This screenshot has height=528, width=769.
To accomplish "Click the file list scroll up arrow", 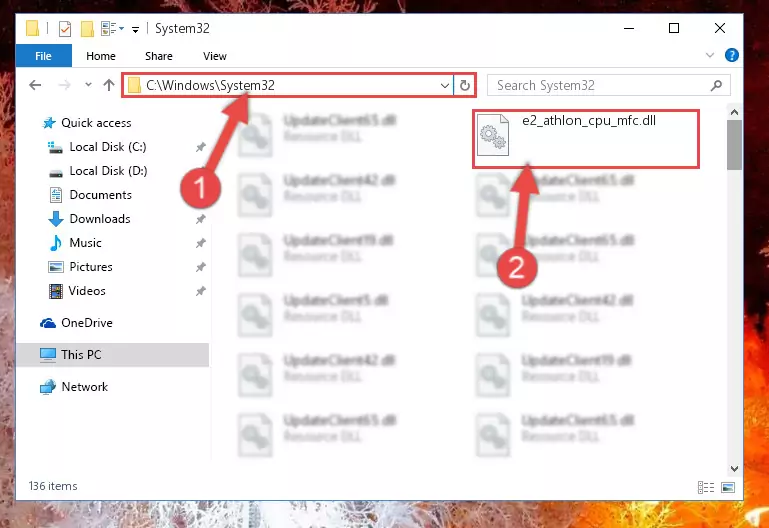I will click(x=734, y=112).
